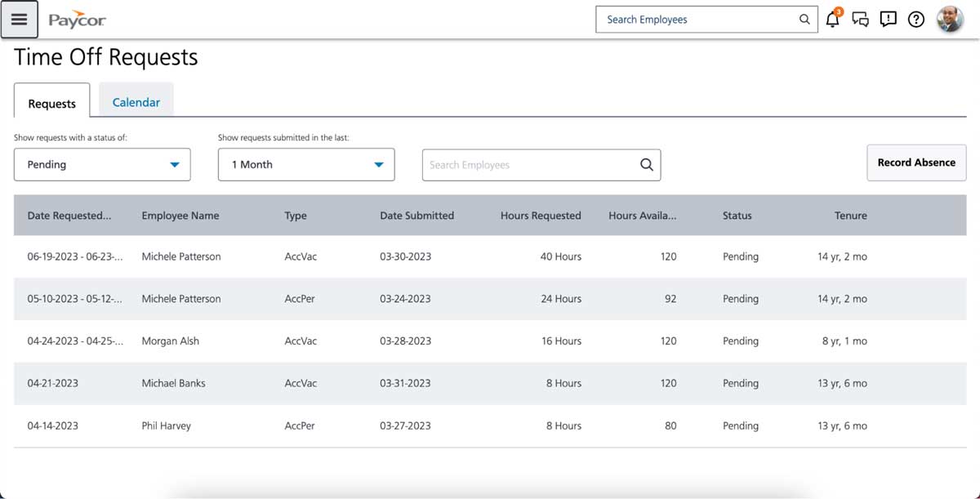
Task: Click the Hours Requested column header
Action: (x=541, y=216)
